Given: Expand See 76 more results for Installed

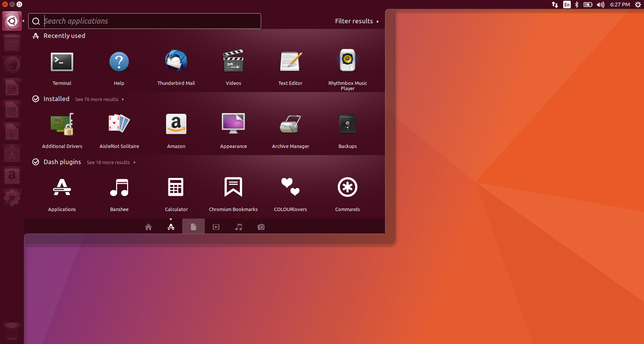Looking at the screenshot, I should click(99, 100).
